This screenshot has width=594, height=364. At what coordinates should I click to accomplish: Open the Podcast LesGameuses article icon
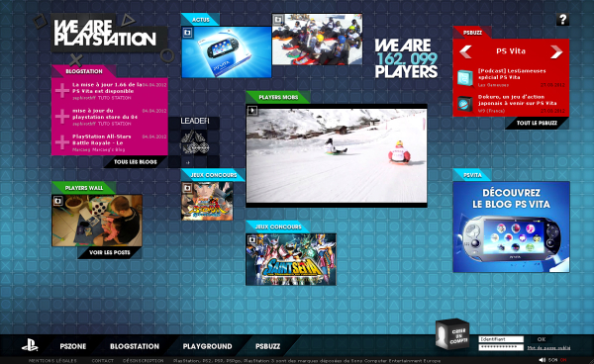(x=465, y=77)
